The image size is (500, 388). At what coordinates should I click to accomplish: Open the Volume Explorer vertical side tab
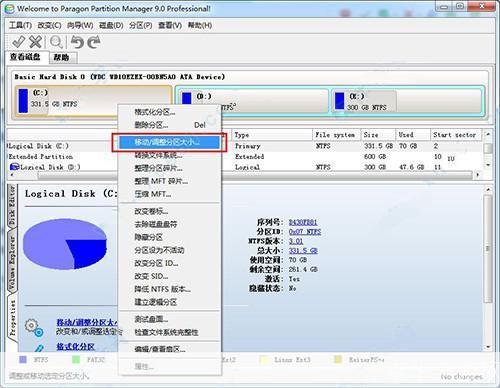(x=12, y=263)
